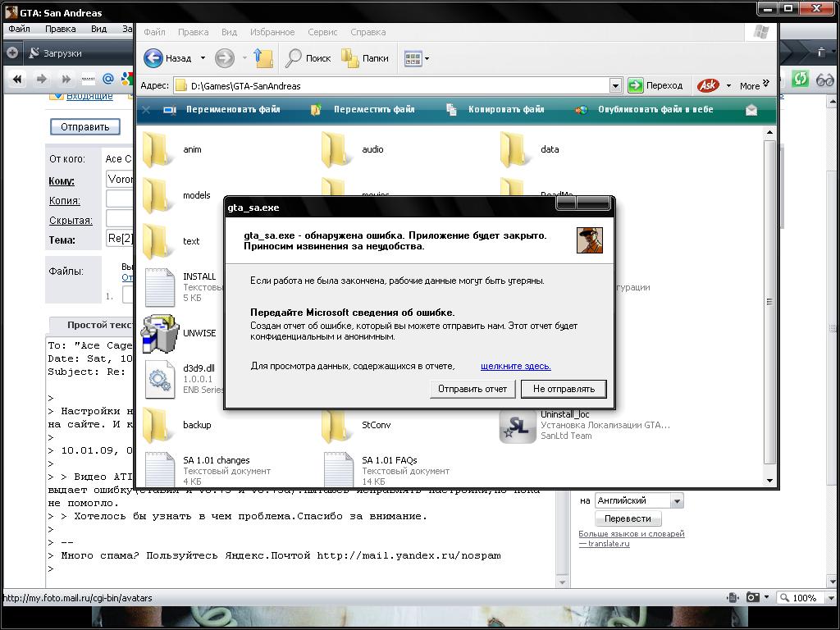Click the 'Не отправлять' button
Viewport: 840px width, 630px height.
pos(564,389)
